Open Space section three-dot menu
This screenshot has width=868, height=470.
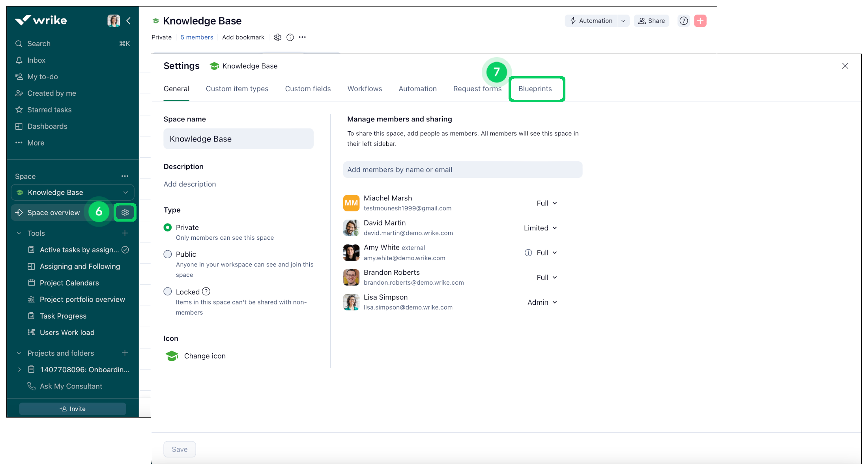point(125,176)
